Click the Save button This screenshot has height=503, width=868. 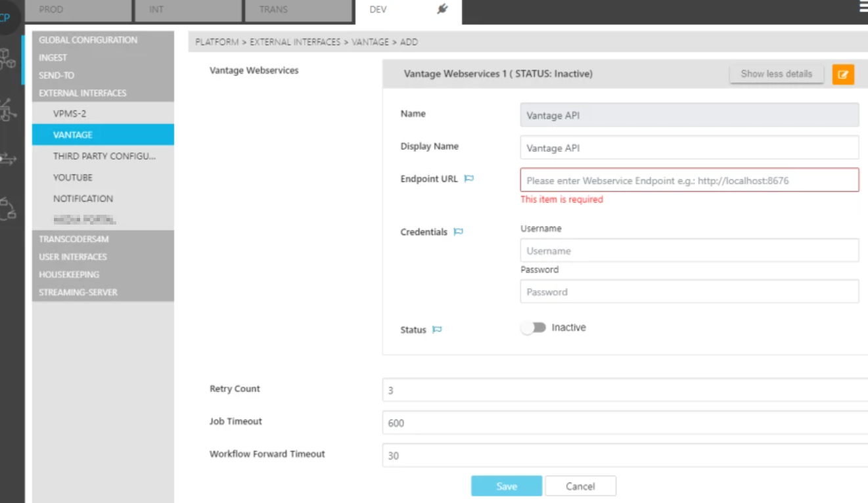506,487
